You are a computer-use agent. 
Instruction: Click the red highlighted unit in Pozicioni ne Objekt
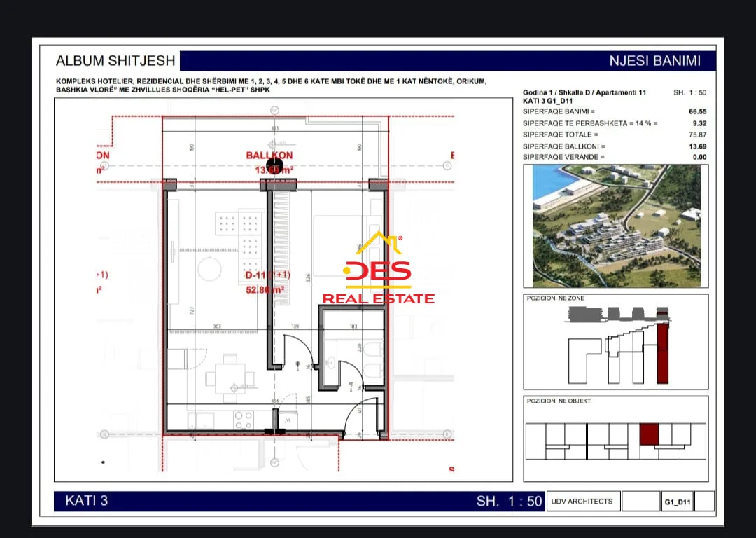tap(650, 434)
